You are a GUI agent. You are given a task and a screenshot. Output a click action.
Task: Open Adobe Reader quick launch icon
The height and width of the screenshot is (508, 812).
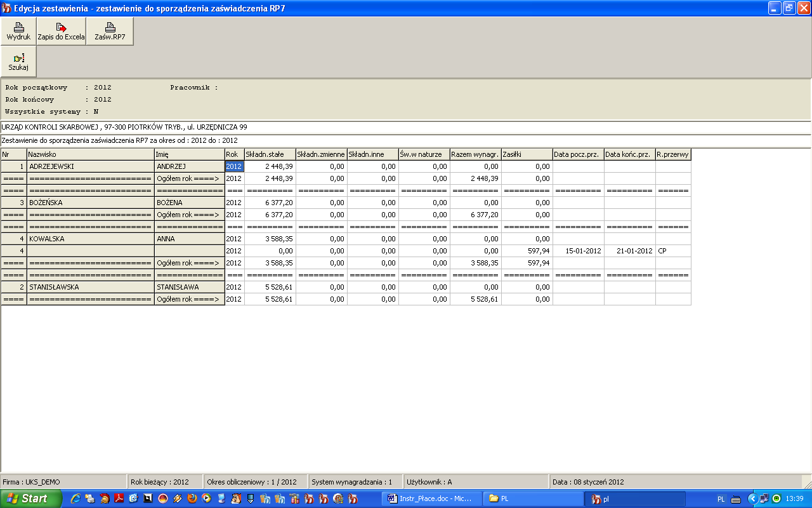(x=117, y=499)
